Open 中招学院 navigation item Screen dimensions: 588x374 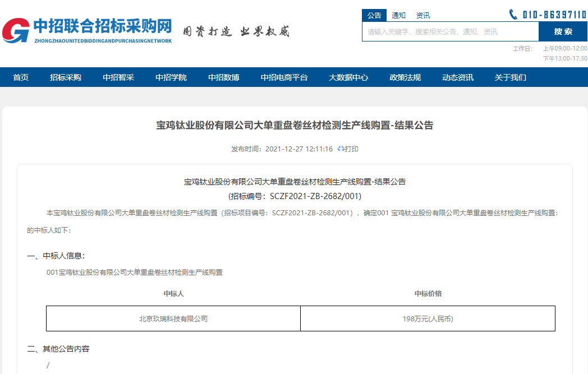(x=171, y=77)
